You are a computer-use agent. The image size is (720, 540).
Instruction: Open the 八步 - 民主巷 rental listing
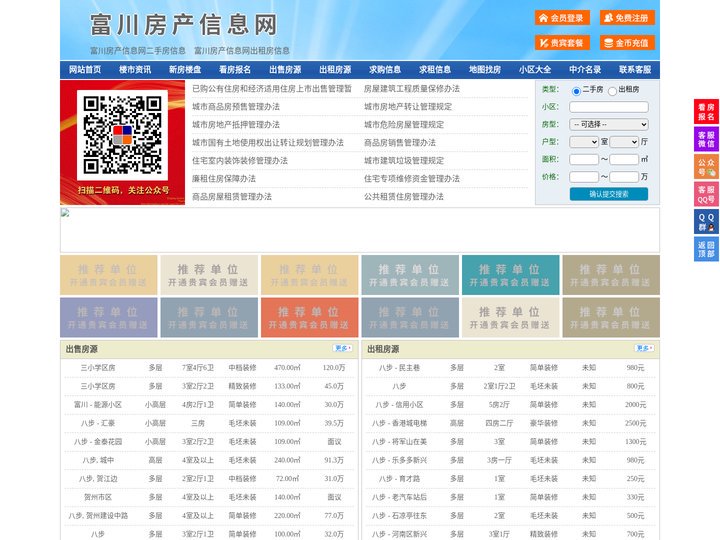(399, 367)
